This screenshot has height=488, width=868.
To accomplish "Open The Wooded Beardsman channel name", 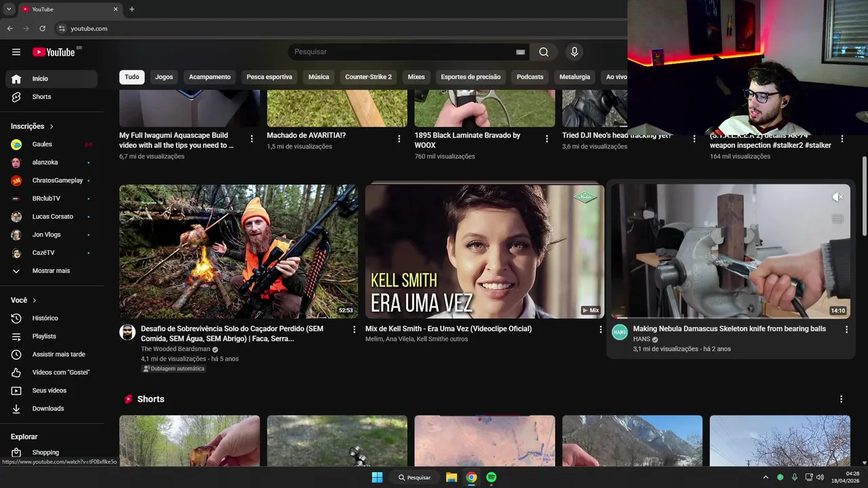I will click(x=176, y=349).
